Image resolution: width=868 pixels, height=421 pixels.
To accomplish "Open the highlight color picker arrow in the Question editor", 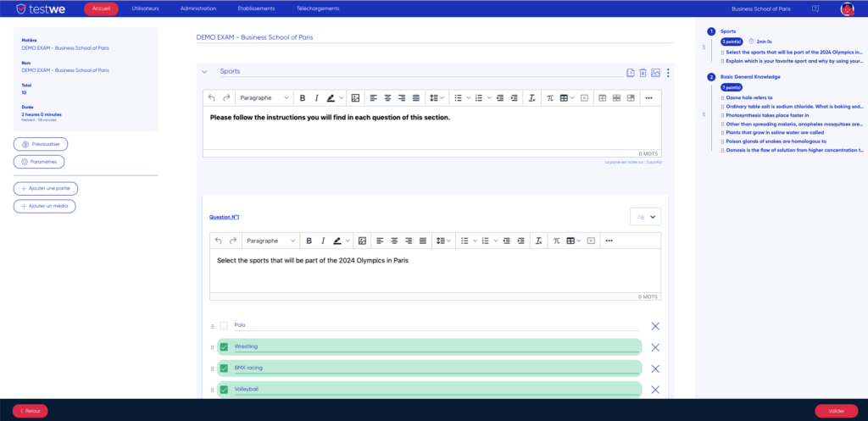I will (x=349, y=241).
